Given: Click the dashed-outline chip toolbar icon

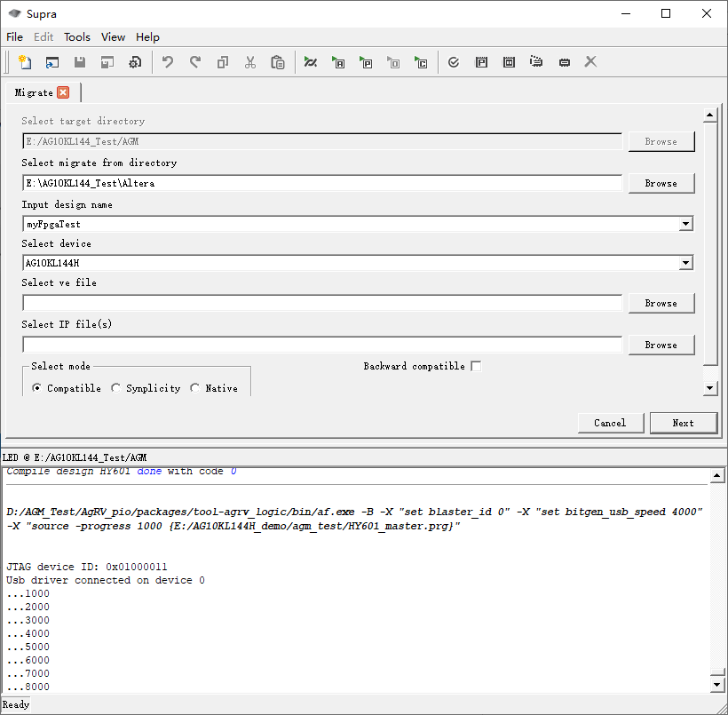Looking at the screenshot, I should click(536, 61).
